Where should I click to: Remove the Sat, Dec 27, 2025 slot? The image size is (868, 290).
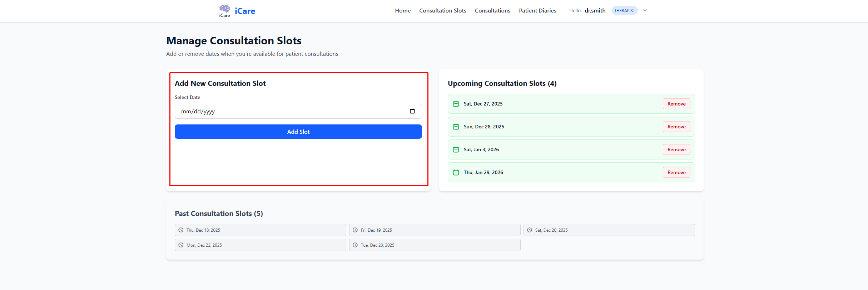pos(676,104)
